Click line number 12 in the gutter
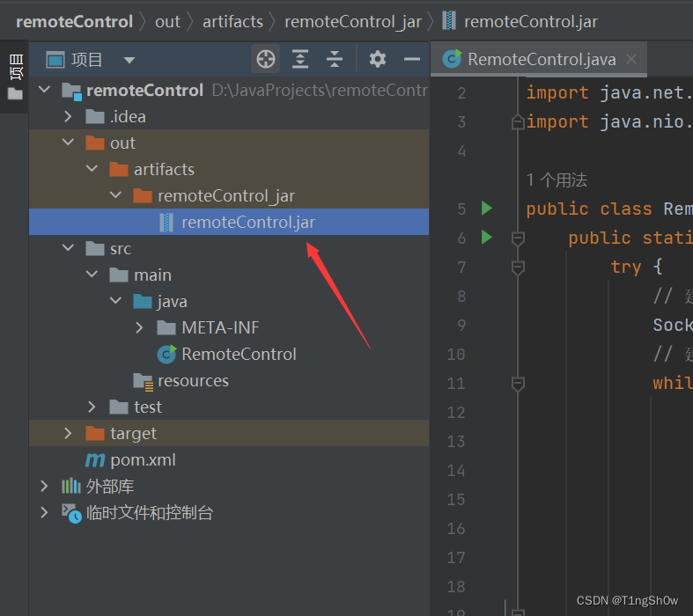This screenshot has width=693, height=616. pos(455,413)
